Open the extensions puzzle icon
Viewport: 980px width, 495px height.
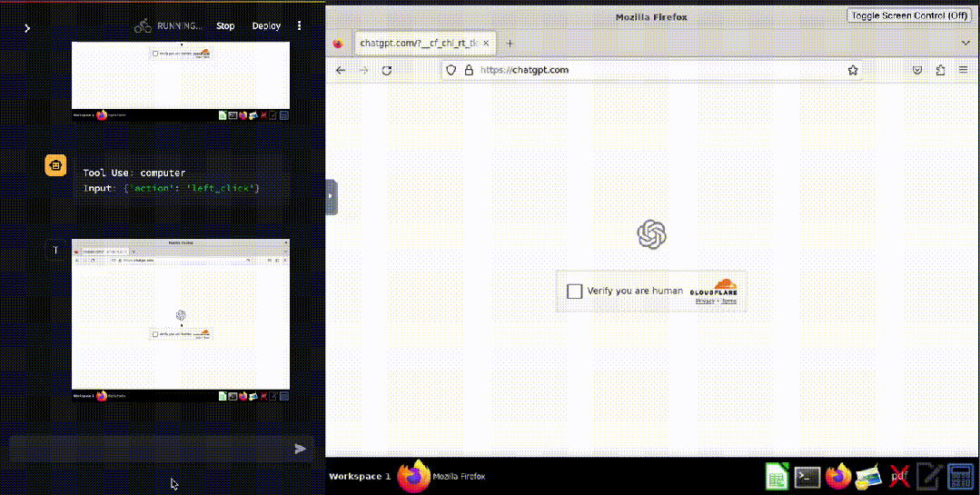click(x=940, y=70)
